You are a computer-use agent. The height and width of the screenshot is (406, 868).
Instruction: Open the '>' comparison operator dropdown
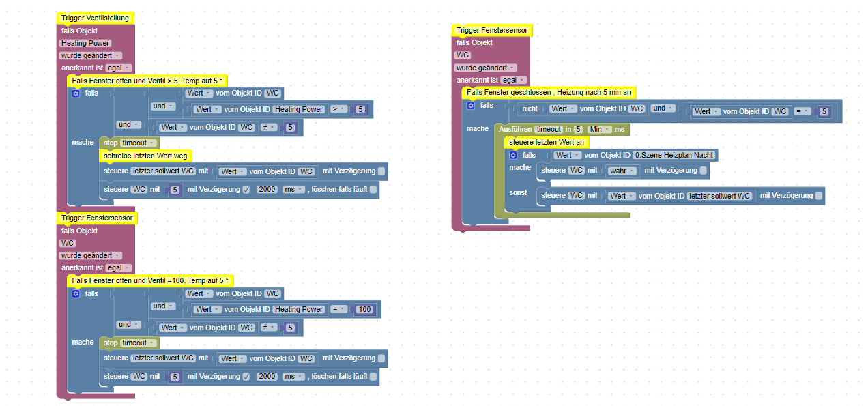[339, 109]
